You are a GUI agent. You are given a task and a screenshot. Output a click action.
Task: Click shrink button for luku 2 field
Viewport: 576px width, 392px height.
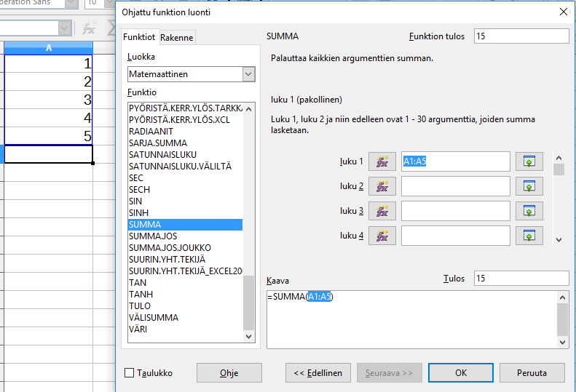click(530, 186)
